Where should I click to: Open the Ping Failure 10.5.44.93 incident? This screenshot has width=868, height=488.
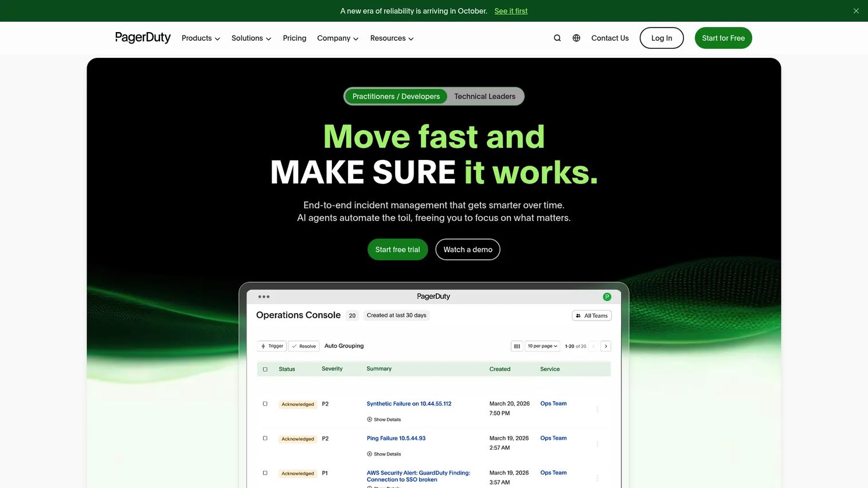396,438
